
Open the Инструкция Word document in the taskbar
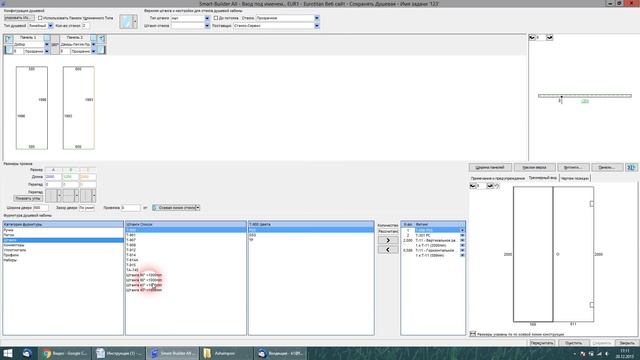click(x=119, y=353)
